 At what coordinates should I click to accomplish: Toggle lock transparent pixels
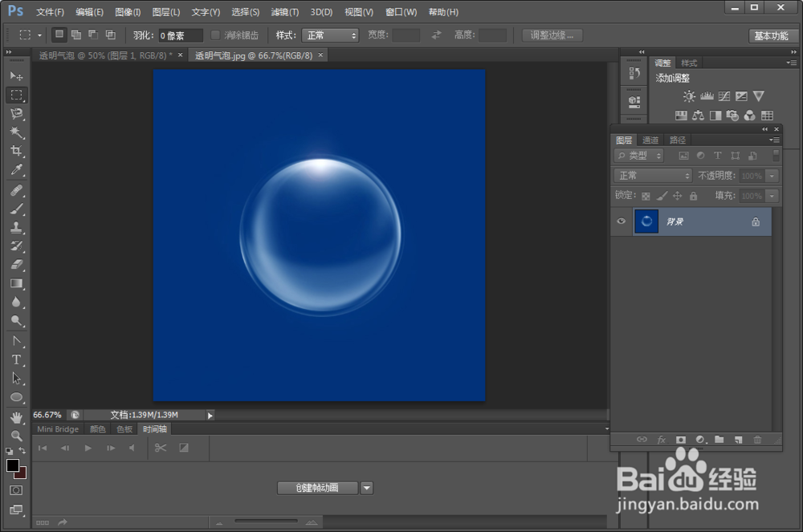click(x=646, y=196)
